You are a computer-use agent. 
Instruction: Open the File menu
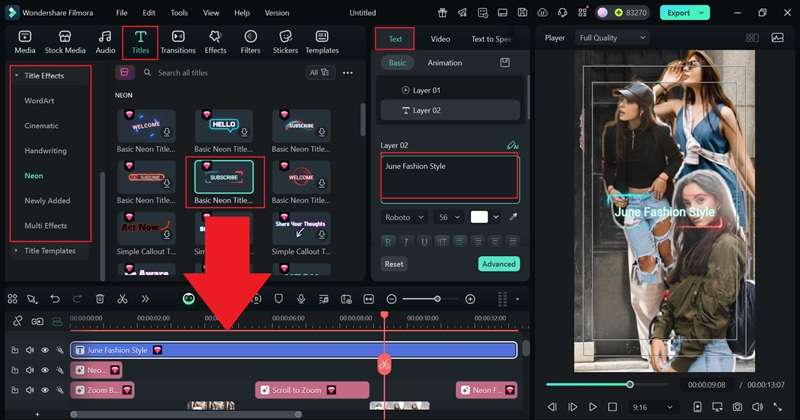pyautogui.click(x=121, y=13)
